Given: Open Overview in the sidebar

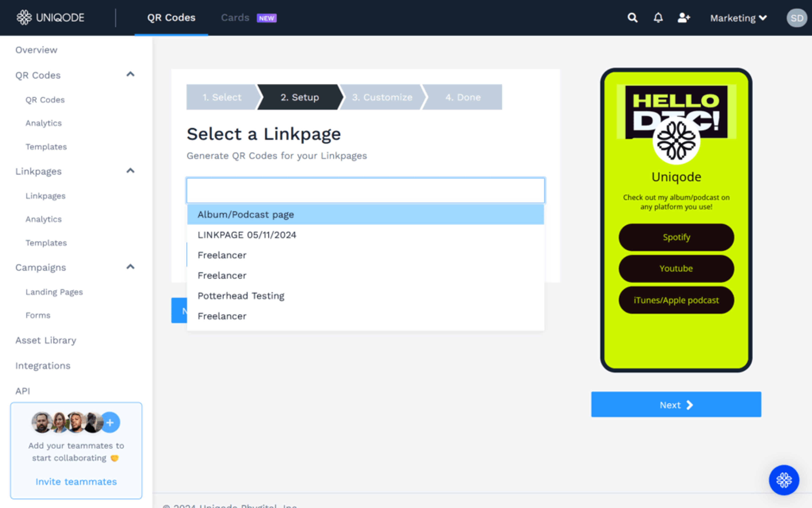Looking at the screenshot, I should pyautogui.click(x=36, y=50).
